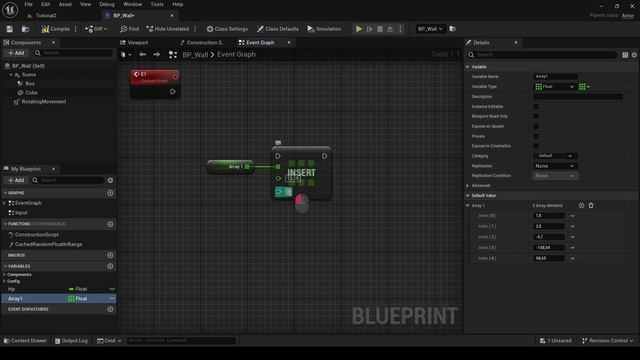Click the graph bookmarks icon

pyautogui.click(x=126, y=54)
